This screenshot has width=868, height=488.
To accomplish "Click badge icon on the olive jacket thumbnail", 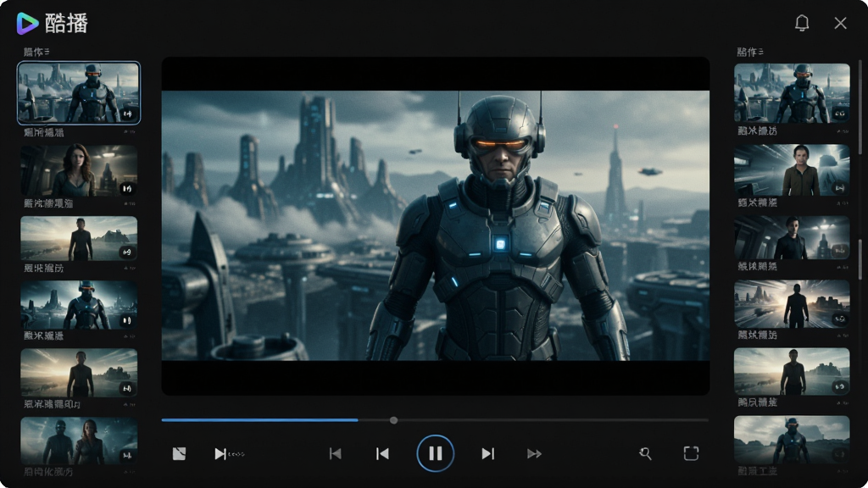I will 840,188.
